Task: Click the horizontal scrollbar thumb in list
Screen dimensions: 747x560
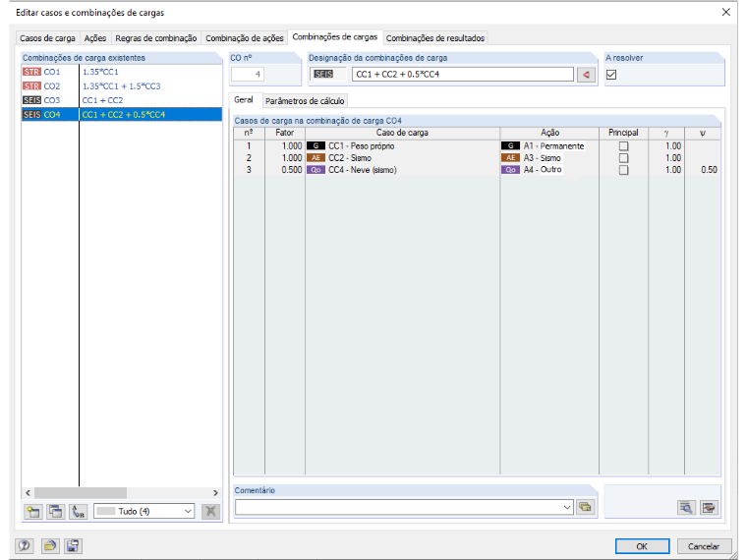Action: tap(81, 493)
